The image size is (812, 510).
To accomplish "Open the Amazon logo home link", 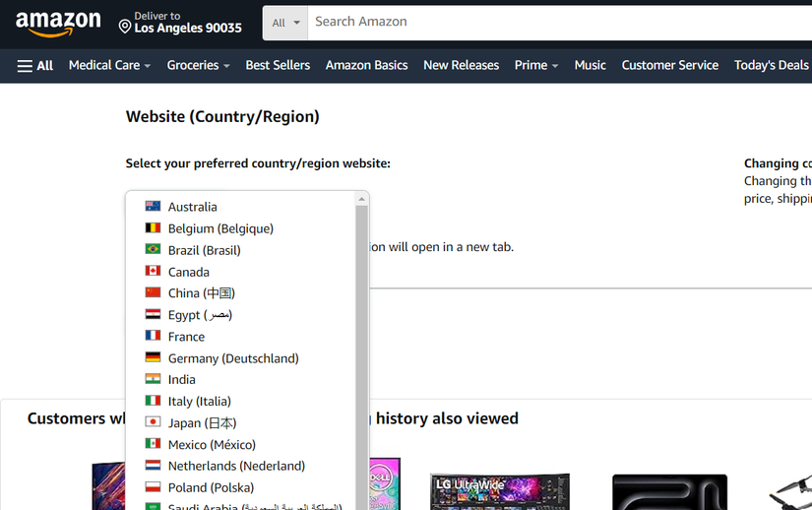I will click(58, 24).
